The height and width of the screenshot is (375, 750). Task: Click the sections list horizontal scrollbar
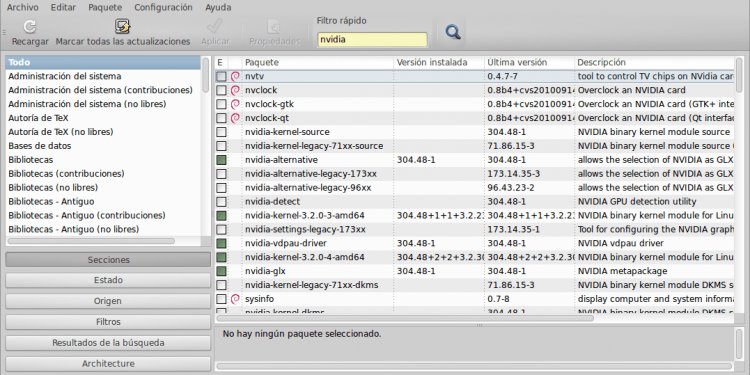[91, 241]
